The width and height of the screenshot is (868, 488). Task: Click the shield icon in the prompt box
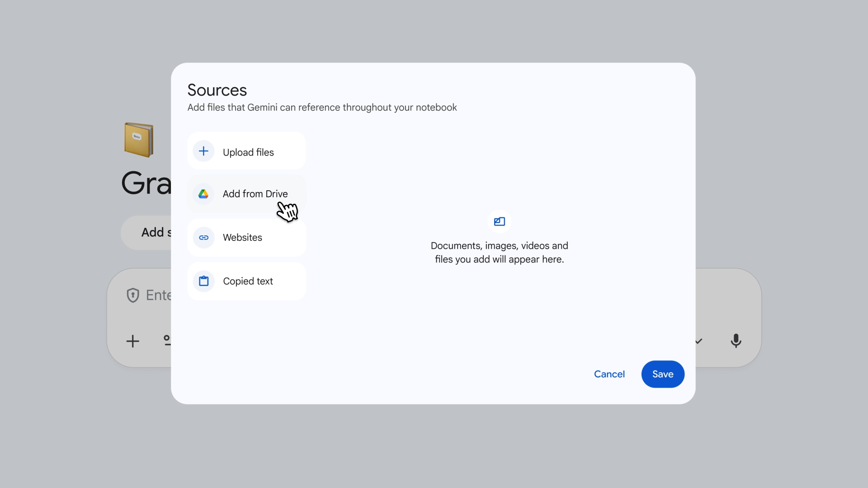(x=132, y=295)
